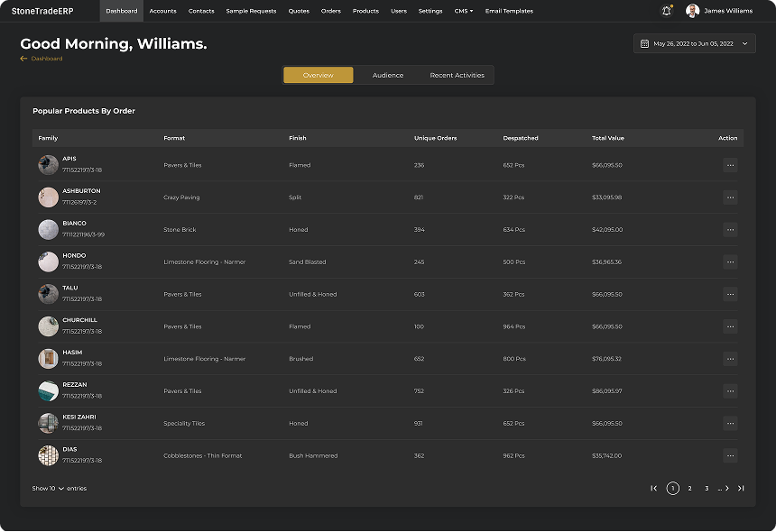
Task: Open the Accounts nav item
Action: (162, 11)
